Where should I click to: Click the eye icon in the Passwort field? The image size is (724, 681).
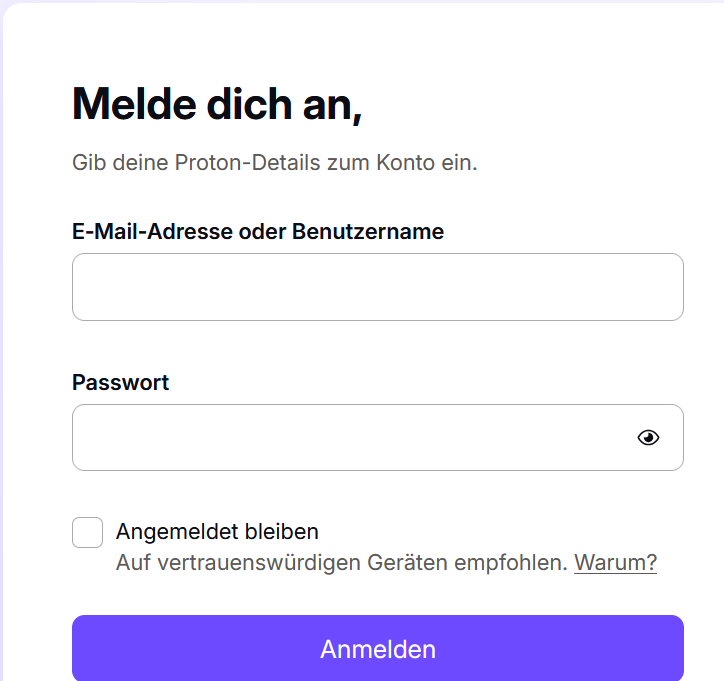click(x=649, y=437)
